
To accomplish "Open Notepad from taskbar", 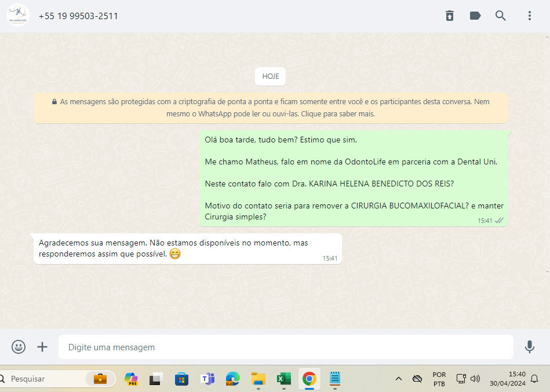I will (x=335, y=379).
